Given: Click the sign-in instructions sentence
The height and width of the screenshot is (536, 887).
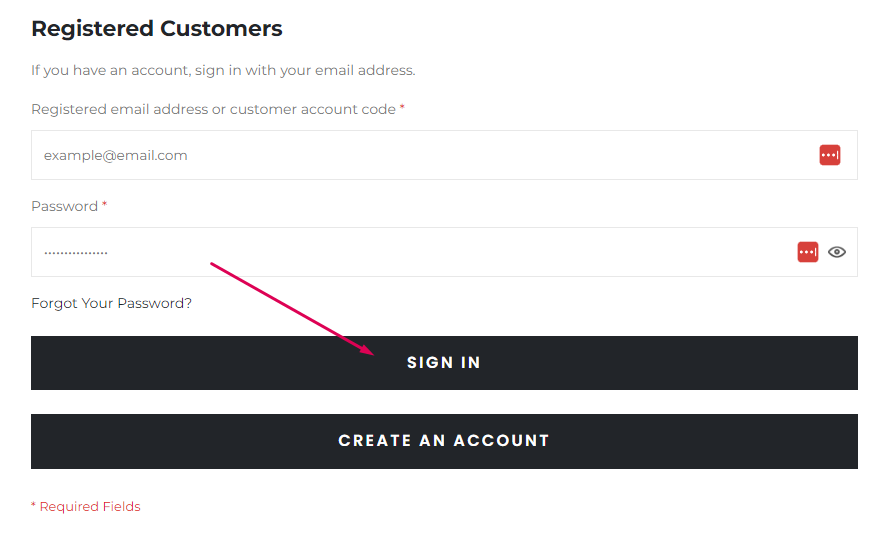Looking at the screenshot, I should [223, 70].
